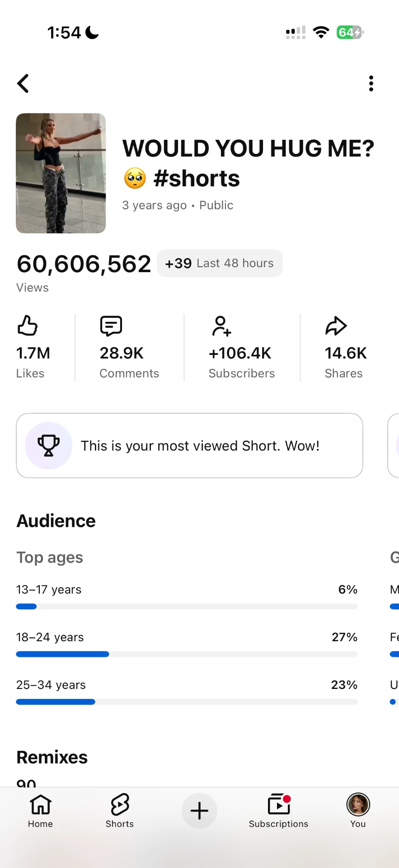Tap the Shorts logo icon
399x868 pixels.
coord(120,804)
